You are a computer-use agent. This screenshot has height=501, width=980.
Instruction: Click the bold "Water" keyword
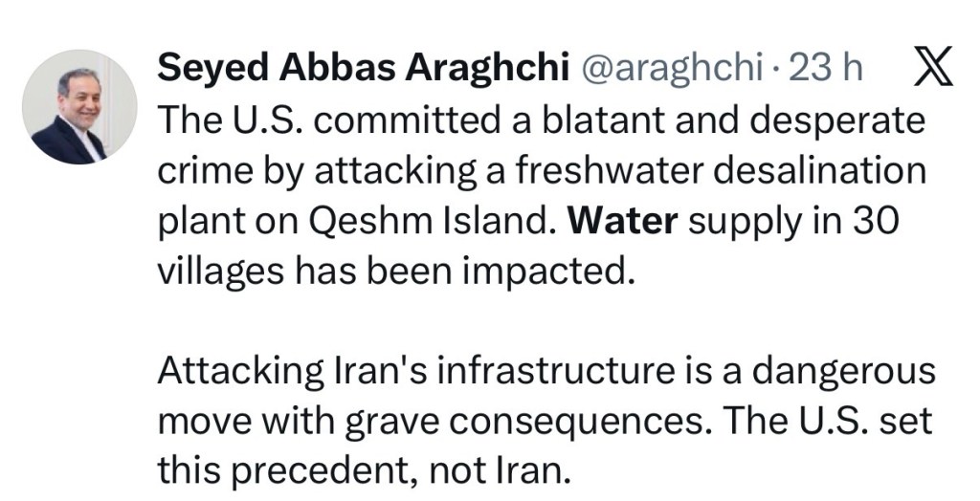[623, 221]
